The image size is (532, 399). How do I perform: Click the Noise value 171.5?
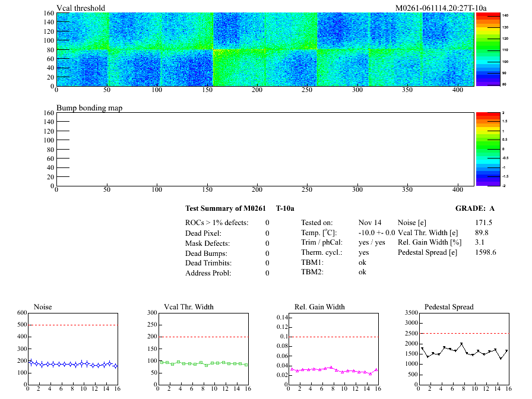(484, 223)
